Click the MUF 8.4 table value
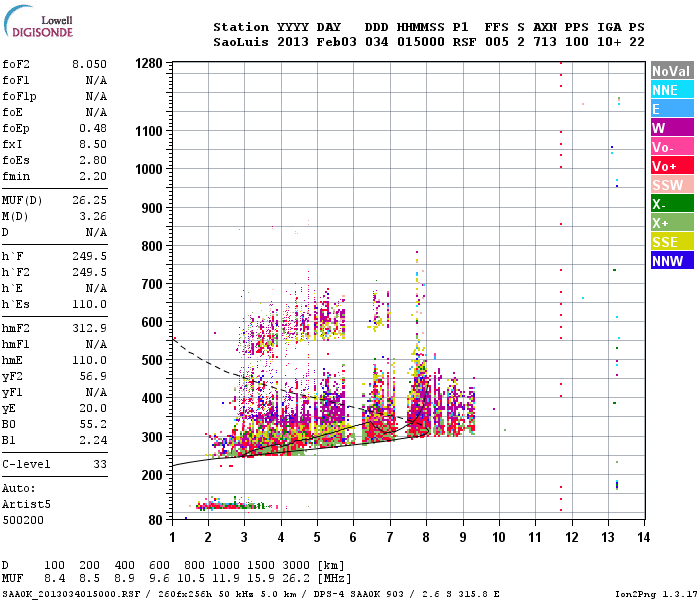Image resolution: width=700 pixels, height=600 pixels. click(54, 579)
